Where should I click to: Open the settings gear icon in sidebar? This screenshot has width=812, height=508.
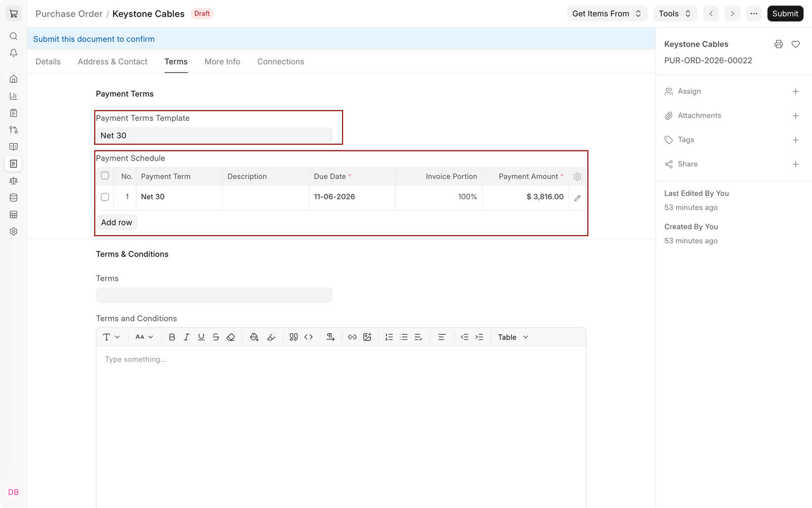[14, 231]
